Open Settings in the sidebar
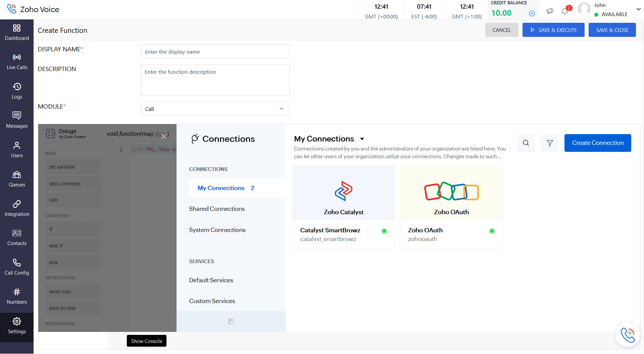Image resolution: width=644 pixels, height=354 pixels. tap(17, 326)
